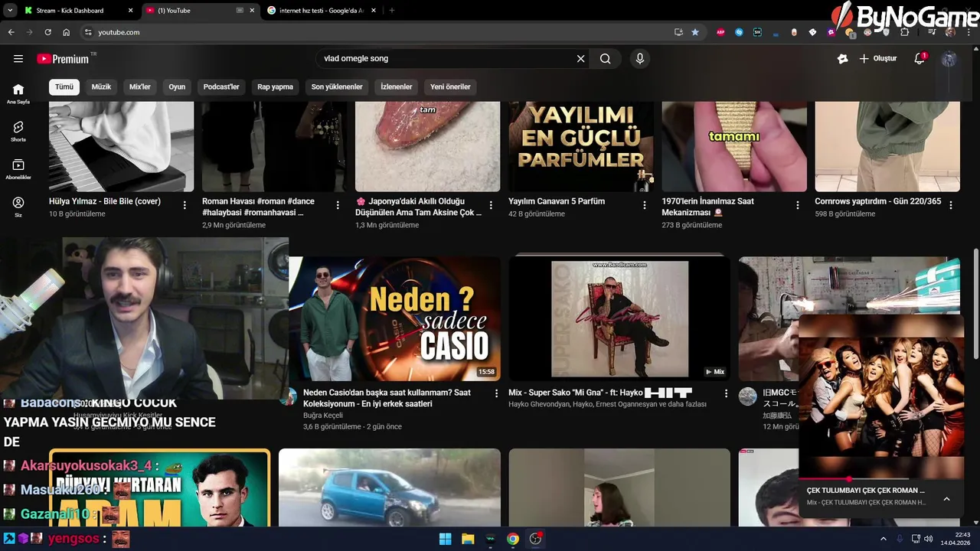This screenshot has height=551, width=980.
Task: Open the YouTube account avatar menu
Action: point(949,59)
